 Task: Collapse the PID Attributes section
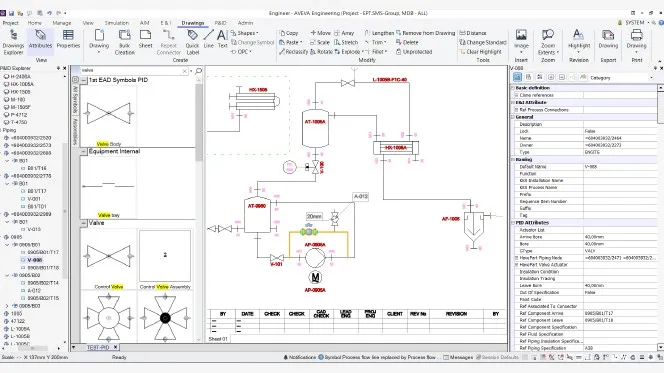513,222
